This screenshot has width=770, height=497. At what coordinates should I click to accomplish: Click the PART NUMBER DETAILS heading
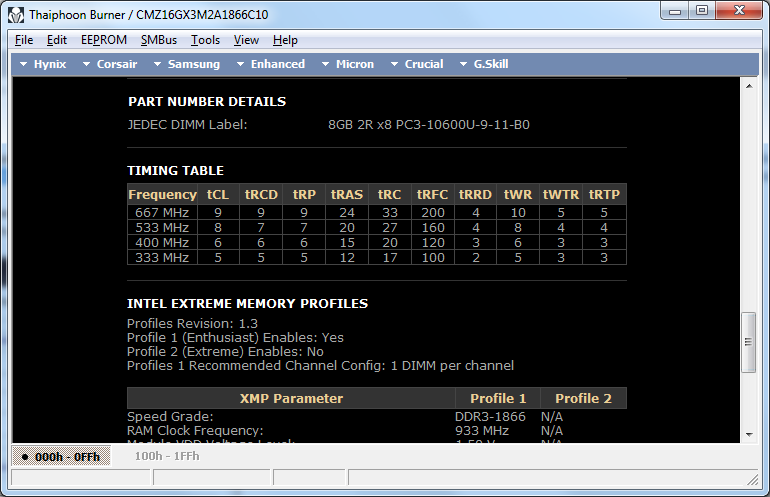click(x=207, y=102)
